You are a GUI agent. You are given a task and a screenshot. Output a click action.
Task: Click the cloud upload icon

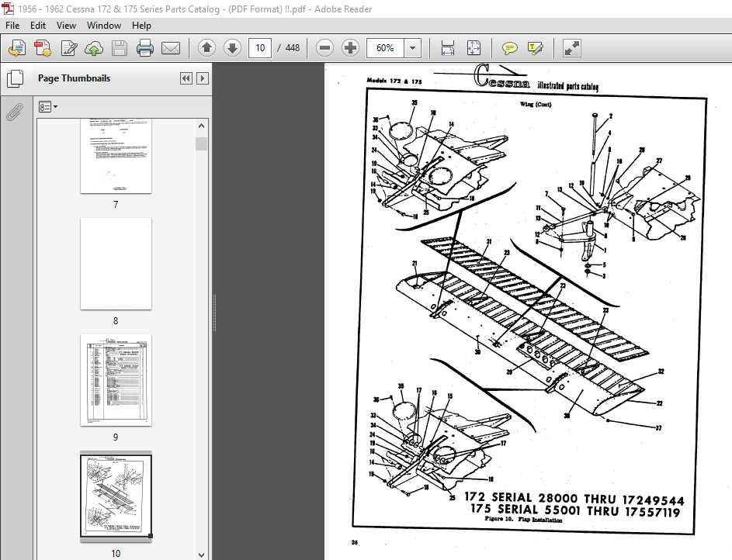pyautogui.click(x=94, y=48)
